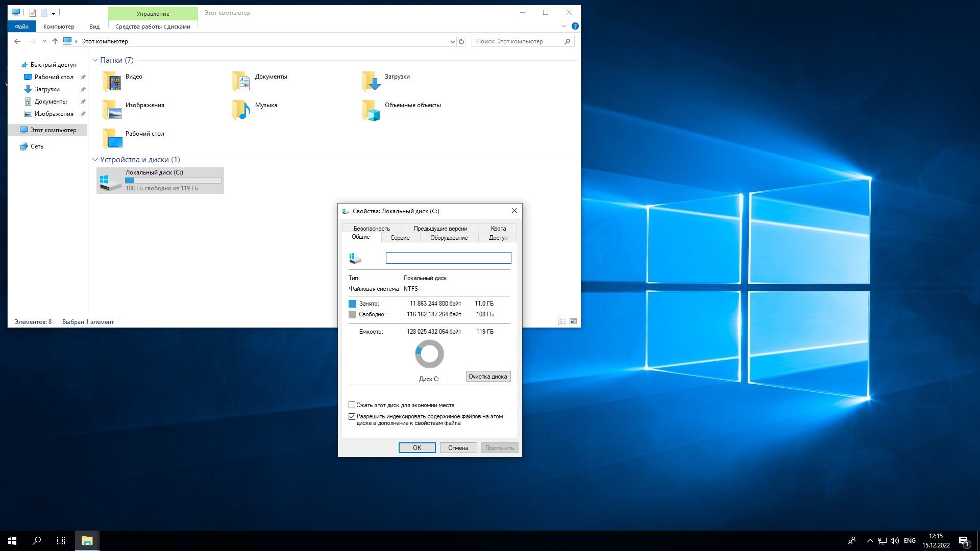Open Task View on taskbar
980x551 pixels.
(61, 541)
